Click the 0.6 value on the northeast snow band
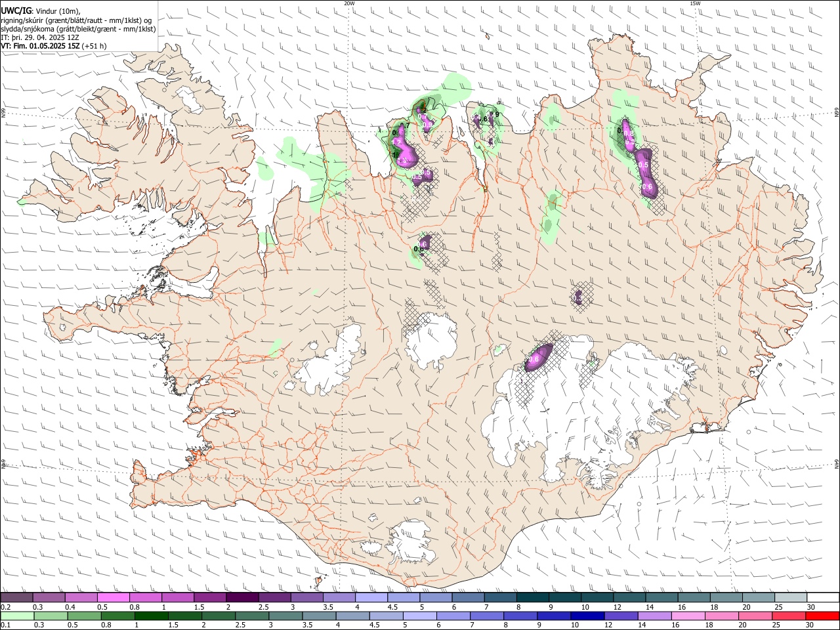Viewport: 840px width, 630px height. 647,187
